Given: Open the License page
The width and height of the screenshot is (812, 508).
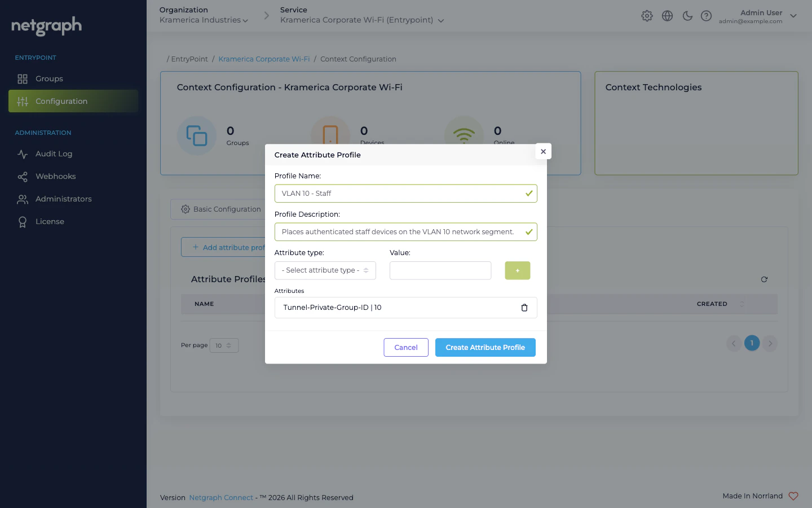Looking at the screenshot, I should (x=50, y=221).
